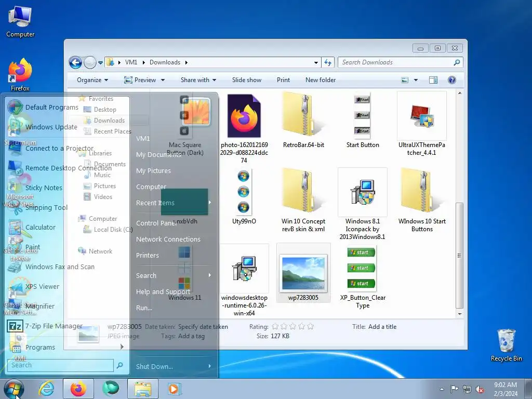
Task: Launch Internet Explorer from taskbar
Action: coord(46,389)
